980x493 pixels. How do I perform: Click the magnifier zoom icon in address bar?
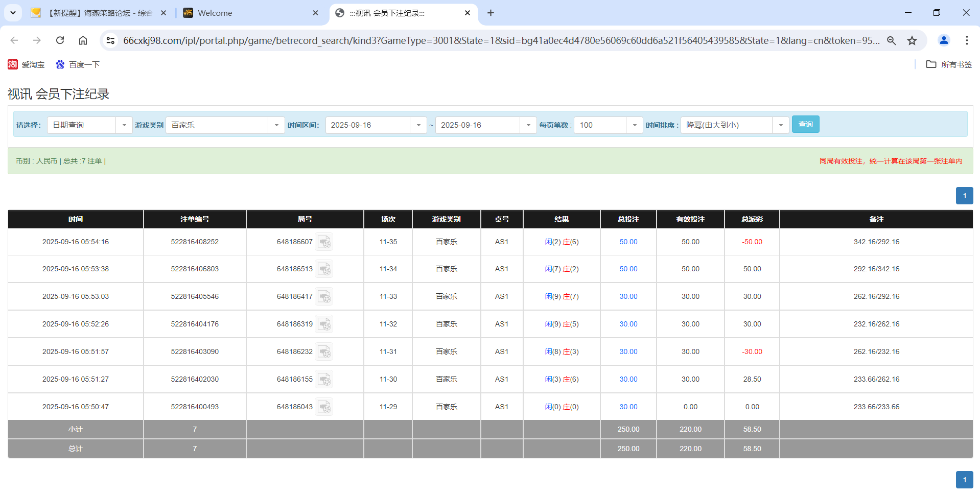pos(891,40)
